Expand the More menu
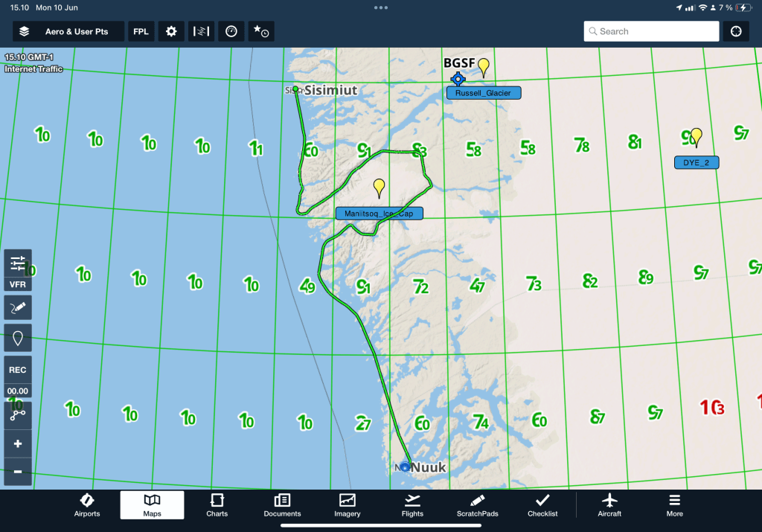762x532 pixels. point(674,504)
